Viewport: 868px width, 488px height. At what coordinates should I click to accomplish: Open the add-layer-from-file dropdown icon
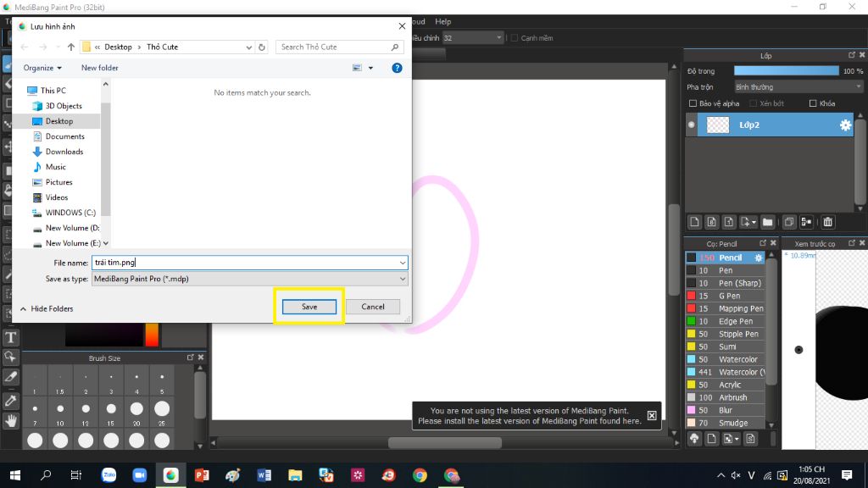pos(748,222)
